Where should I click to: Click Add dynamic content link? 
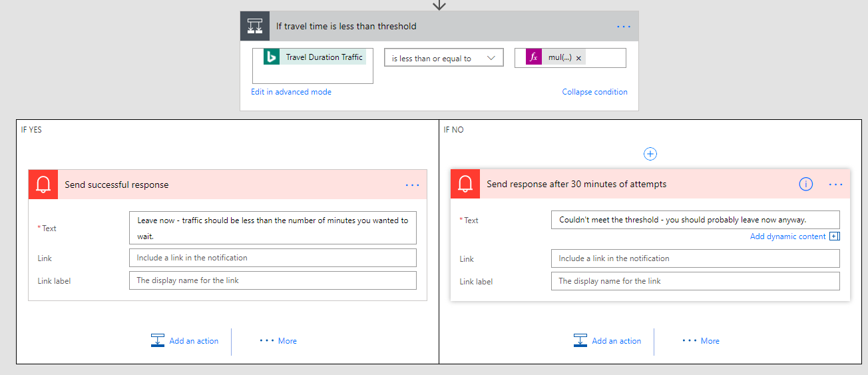coord(788,236)
